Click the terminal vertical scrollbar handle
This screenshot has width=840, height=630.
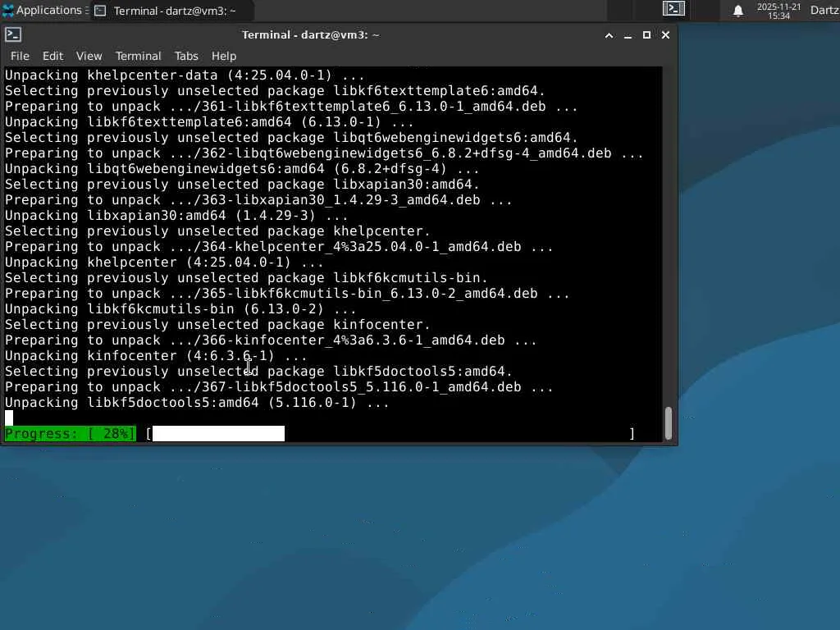(x=668, y=422)
